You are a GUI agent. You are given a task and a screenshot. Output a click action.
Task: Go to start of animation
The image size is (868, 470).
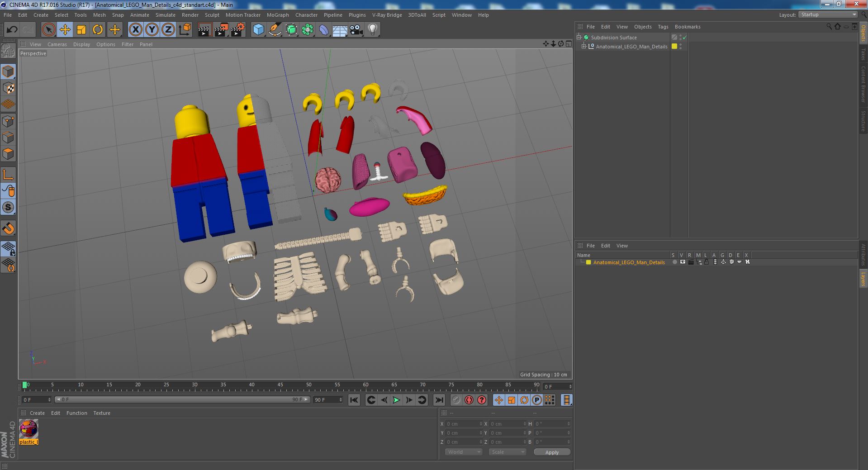(354, 400)
